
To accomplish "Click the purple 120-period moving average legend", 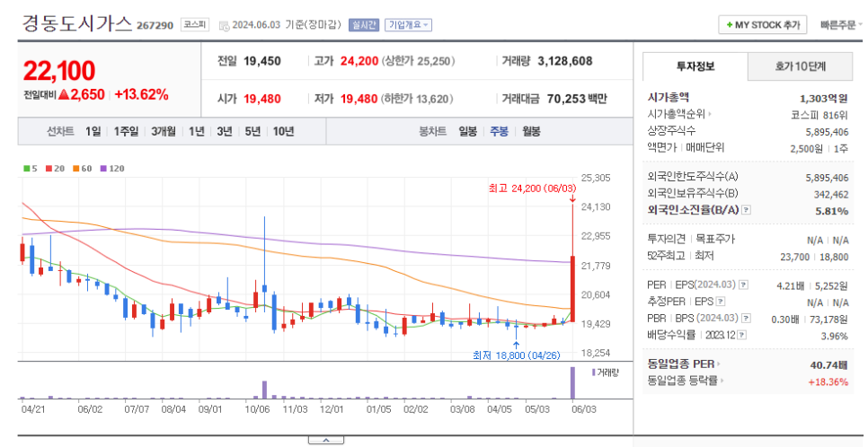I will (x=111, y=168).
